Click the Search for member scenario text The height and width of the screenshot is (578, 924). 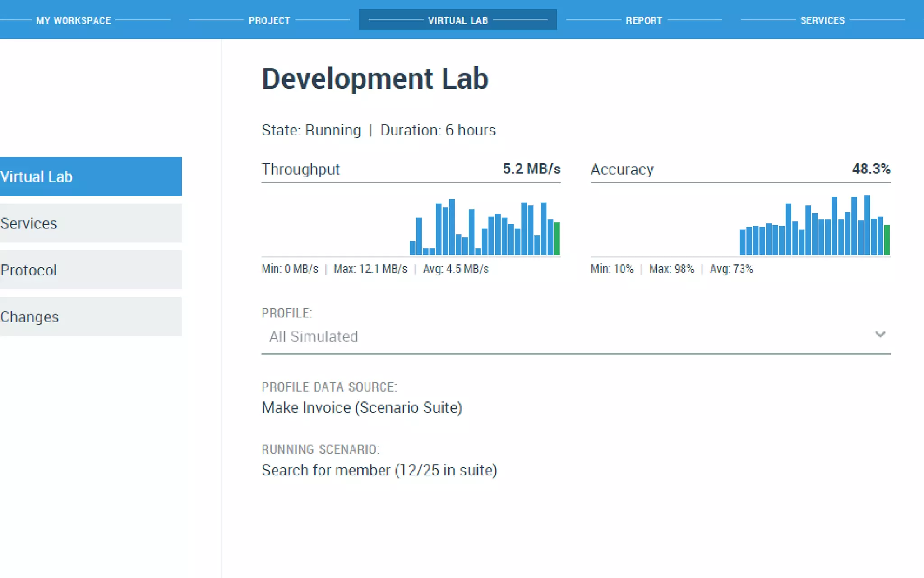tap(379, 470)
